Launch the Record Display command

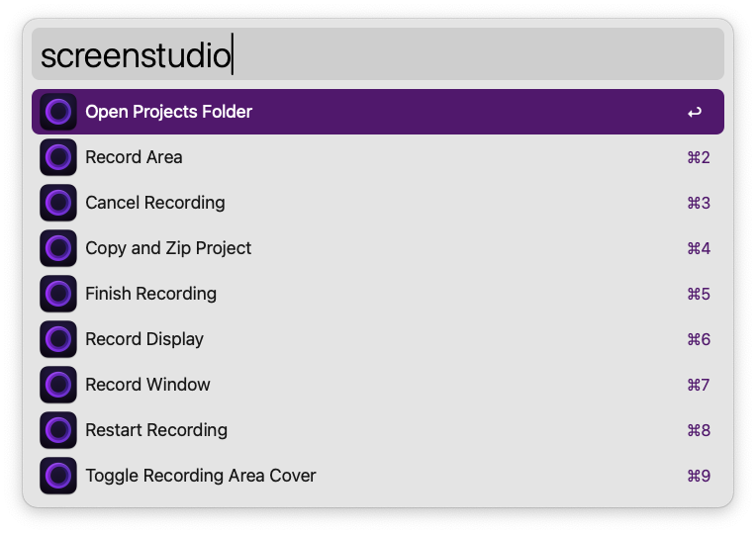[144, 339]
